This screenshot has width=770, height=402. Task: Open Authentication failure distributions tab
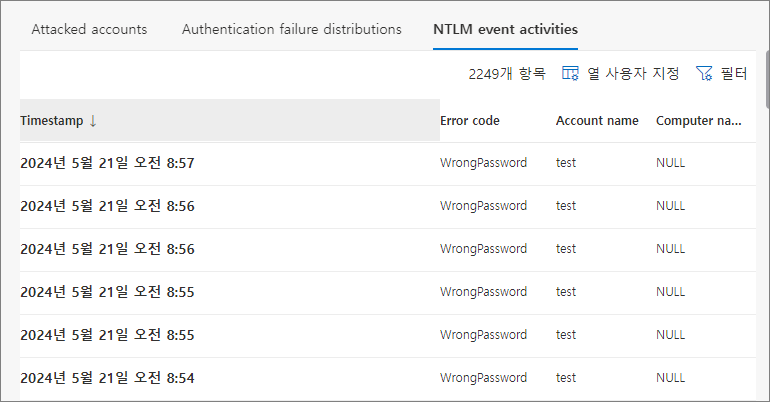pos(292,29)
